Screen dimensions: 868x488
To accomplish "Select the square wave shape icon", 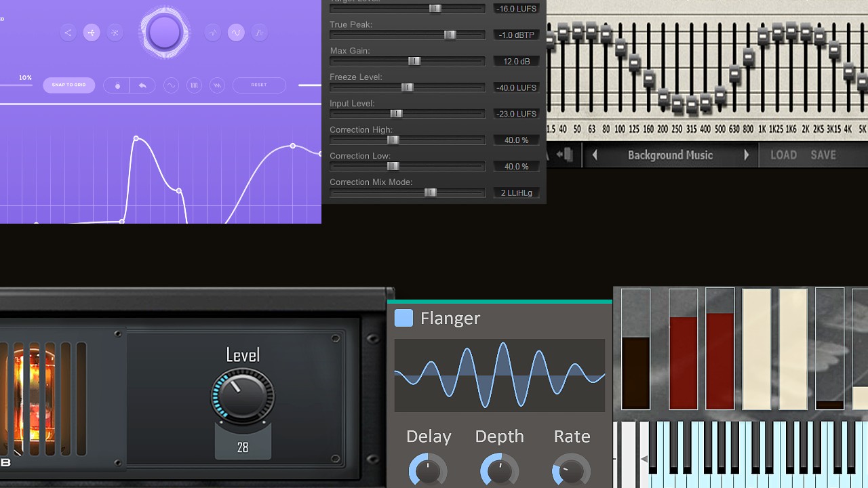I will (x=194, y=85).
